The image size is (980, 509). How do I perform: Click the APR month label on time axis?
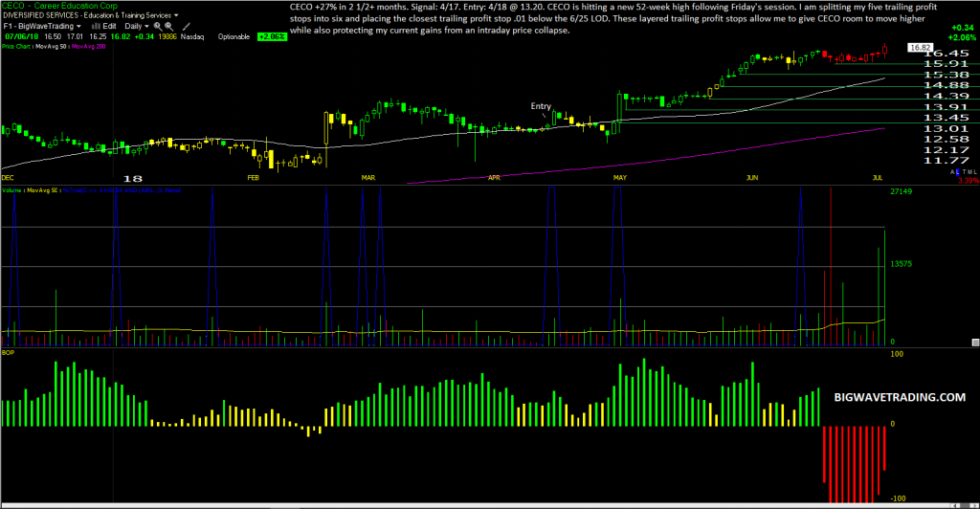(x=495, y=178)
